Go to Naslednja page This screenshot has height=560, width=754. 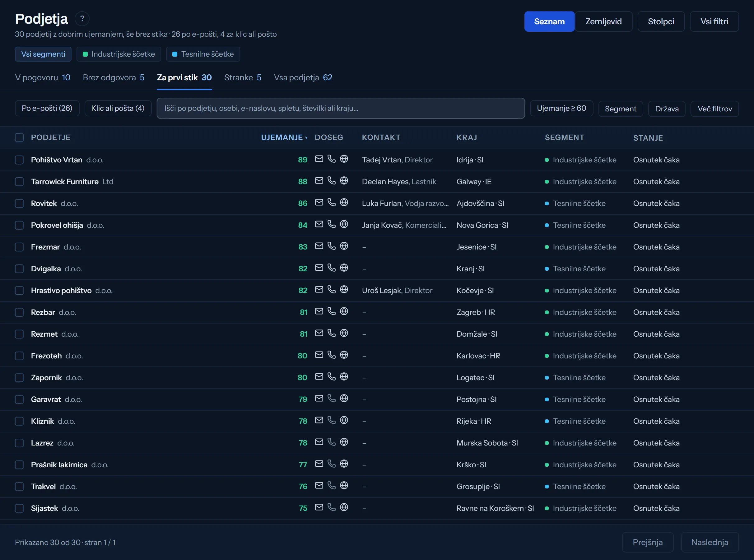coord(710,542)
